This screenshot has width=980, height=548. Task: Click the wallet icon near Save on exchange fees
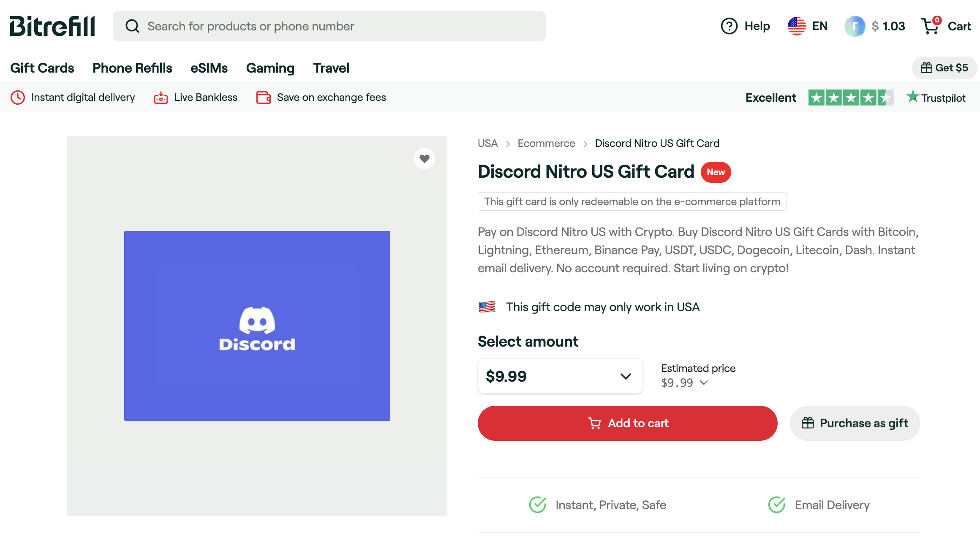(263, 97)
